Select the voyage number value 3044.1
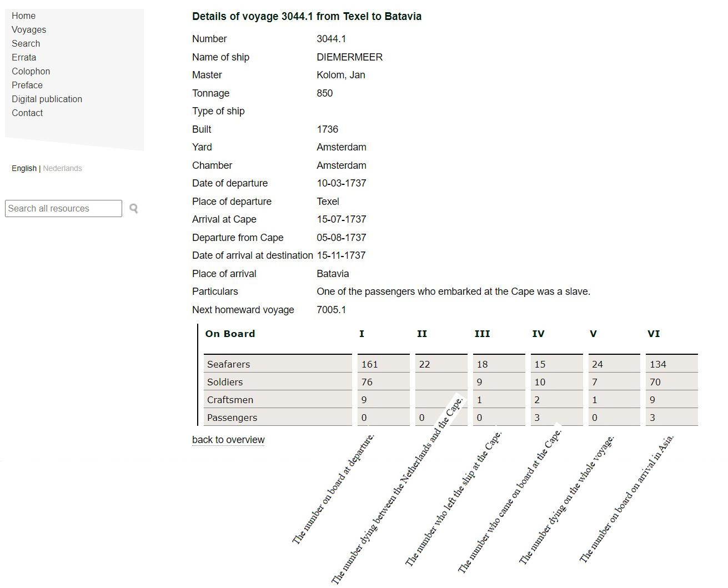 pyautogui.click(x=332, y=39)
